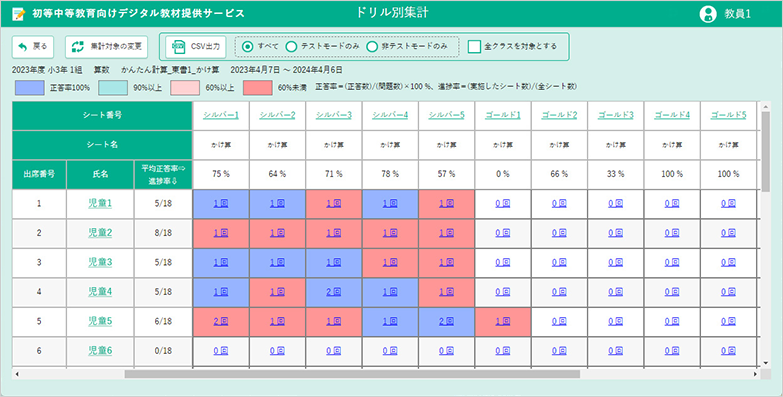Open student 児童2 details

(100, 233)
